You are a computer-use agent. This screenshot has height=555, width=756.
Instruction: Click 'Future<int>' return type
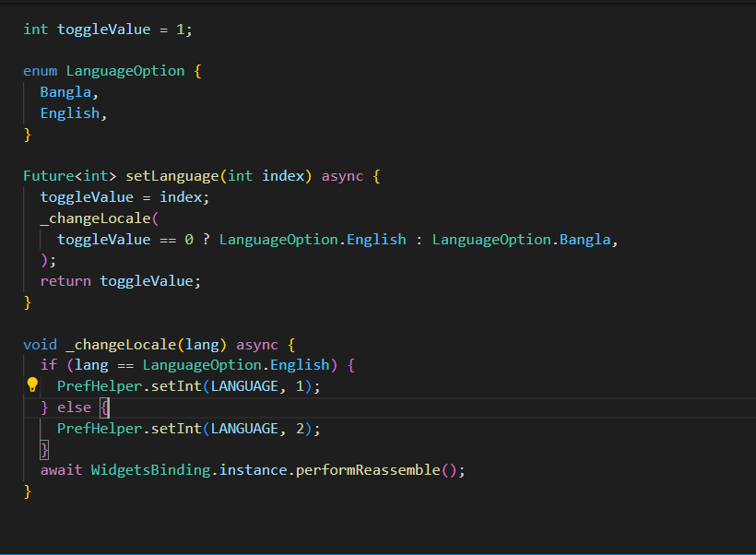pos(70,176)
